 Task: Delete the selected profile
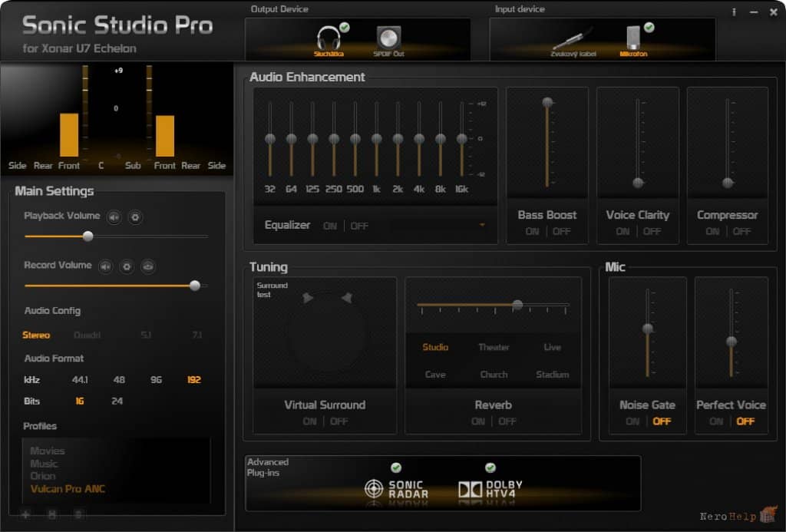pyautogui.click(x=78, y=514)
